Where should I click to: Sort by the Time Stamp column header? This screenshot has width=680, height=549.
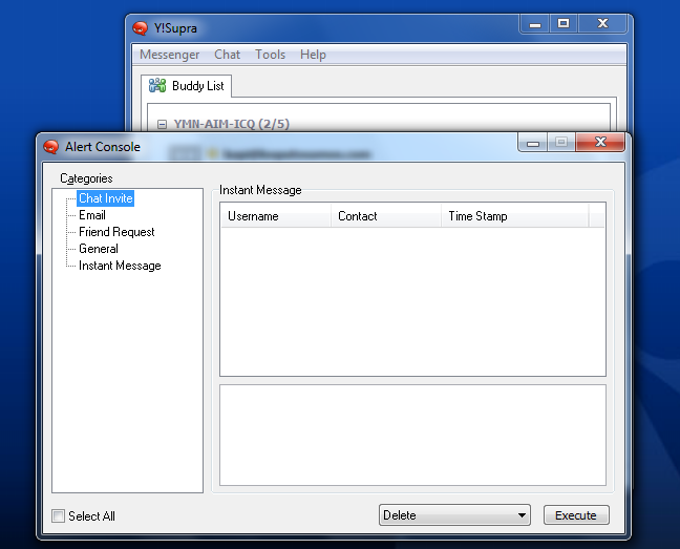515,216
